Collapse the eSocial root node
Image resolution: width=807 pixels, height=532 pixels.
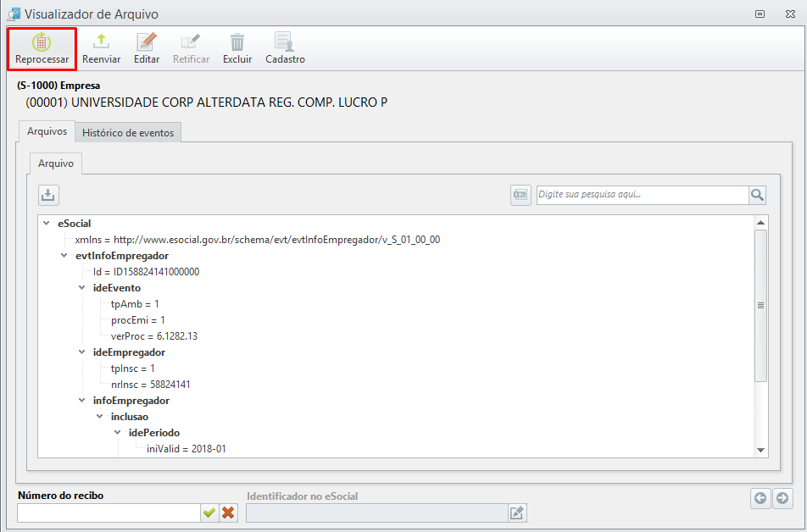click(47, 224)
